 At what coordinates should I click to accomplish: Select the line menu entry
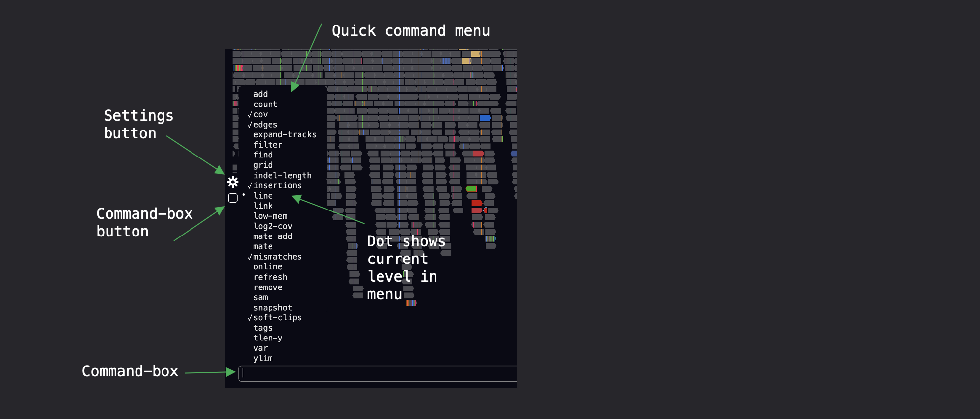click(263, 196)
